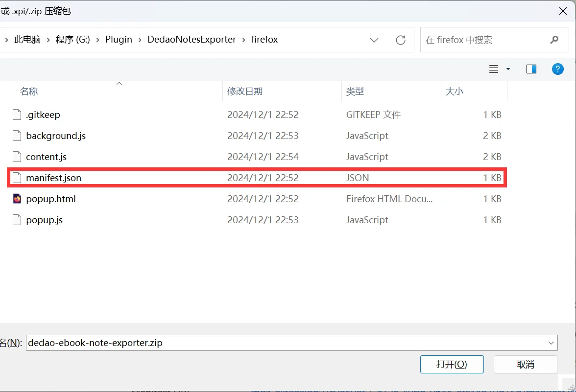The image size is (576, 392).
Task: Sort by 大小 column header
Action: (455, 91)
